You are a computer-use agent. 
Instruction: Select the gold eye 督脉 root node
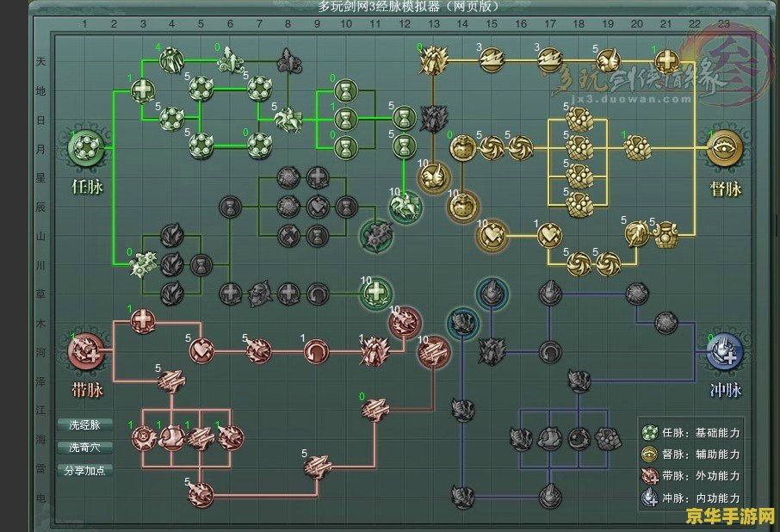pos(724,148)
